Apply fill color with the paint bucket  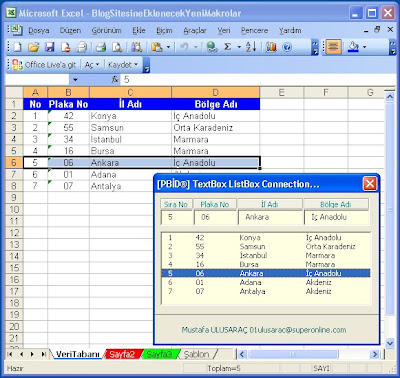353,47
